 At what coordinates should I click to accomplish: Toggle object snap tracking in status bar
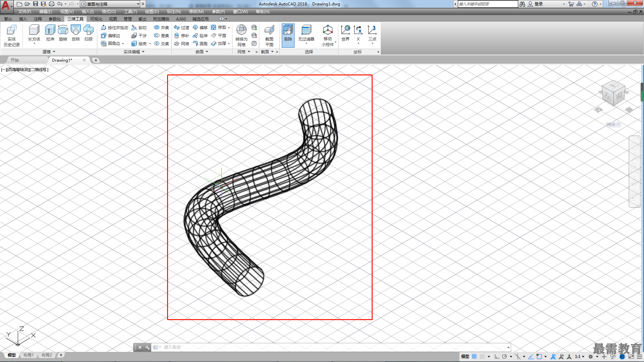click(x=531, y=357)
